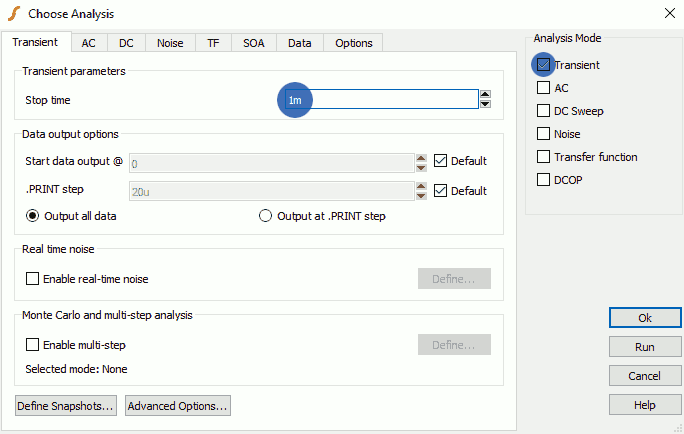This screenshot has height=434, width=684.
Task: Enable the DC Sweep analysis checkbox
Action: pyautogui.click(x=544, y=111)
